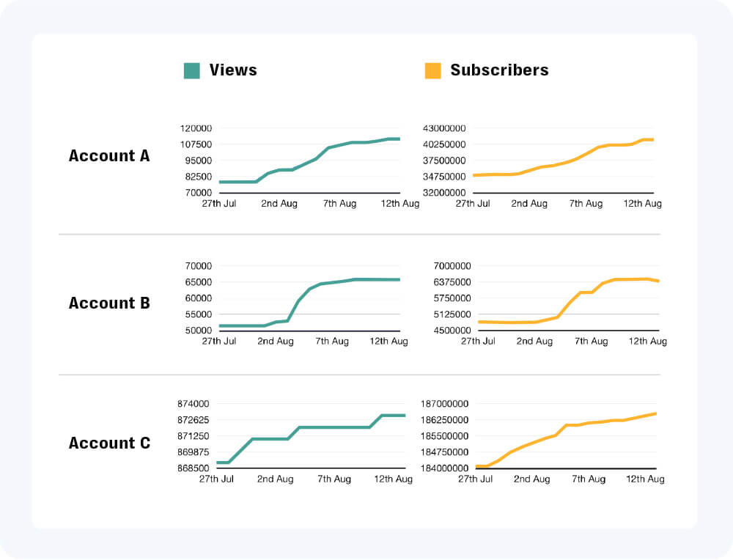Screen dimensions: 733x560
Task: Select the Subscribers legend label
Action: point(499,70)
